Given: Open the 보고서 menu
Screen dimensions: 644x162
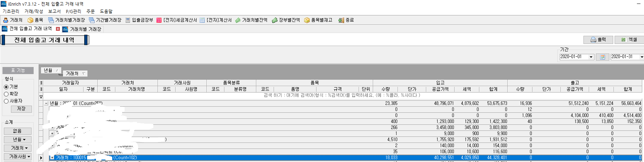Looking at the screenshot, I should coord(55,11).
